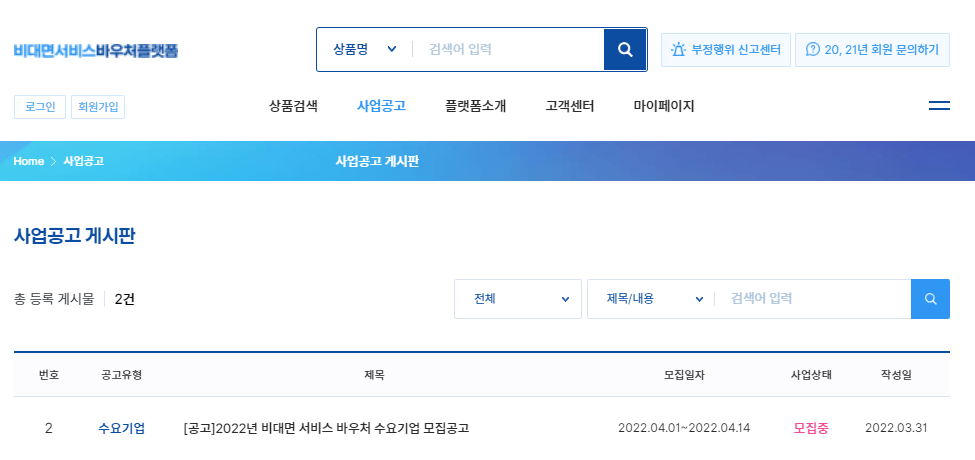Click the 모집일자 column header
The height and width of the screenshot is (460, 975).
684,375
